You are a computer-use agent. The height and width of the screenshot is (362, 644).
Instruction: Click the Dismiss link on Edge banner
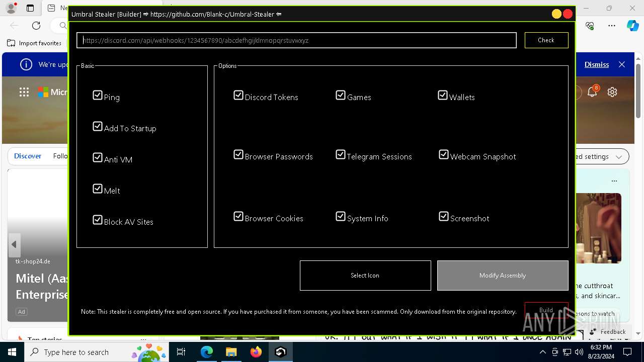(x=597, y=64)
